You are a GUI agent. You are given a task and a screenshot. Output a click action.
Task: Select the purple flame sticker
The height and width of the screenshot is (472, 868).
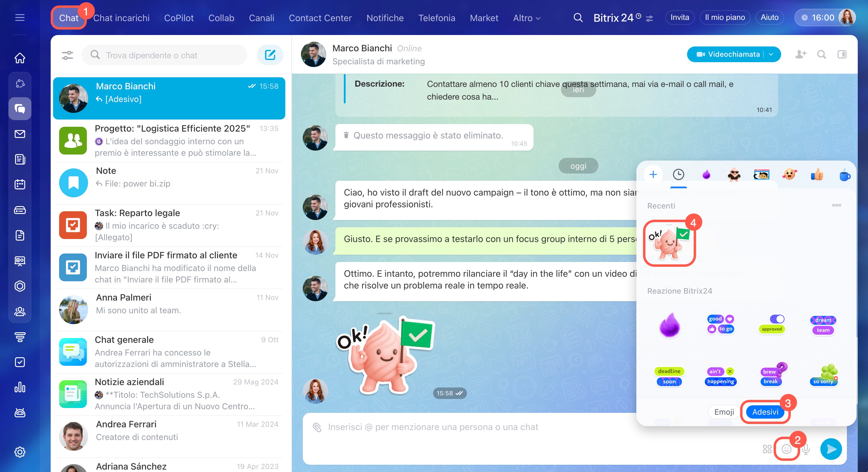pyautogui.click(x=669, y=325)
